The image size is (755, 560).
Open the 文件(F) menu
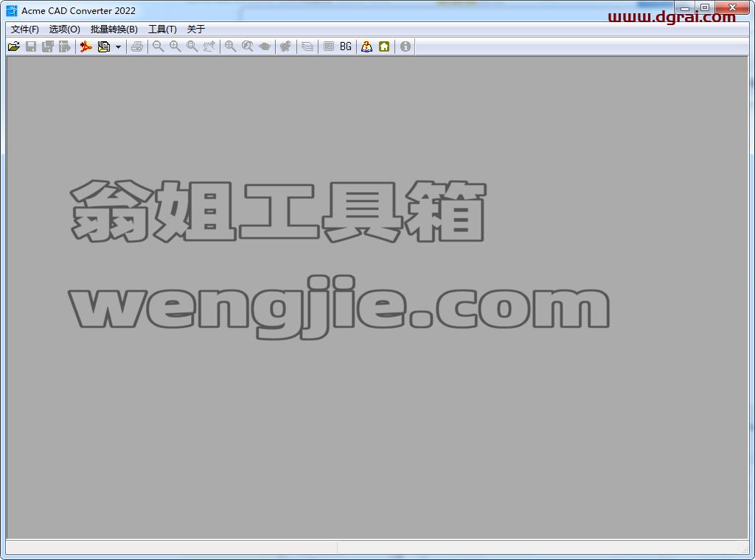[x=25, y=29]
